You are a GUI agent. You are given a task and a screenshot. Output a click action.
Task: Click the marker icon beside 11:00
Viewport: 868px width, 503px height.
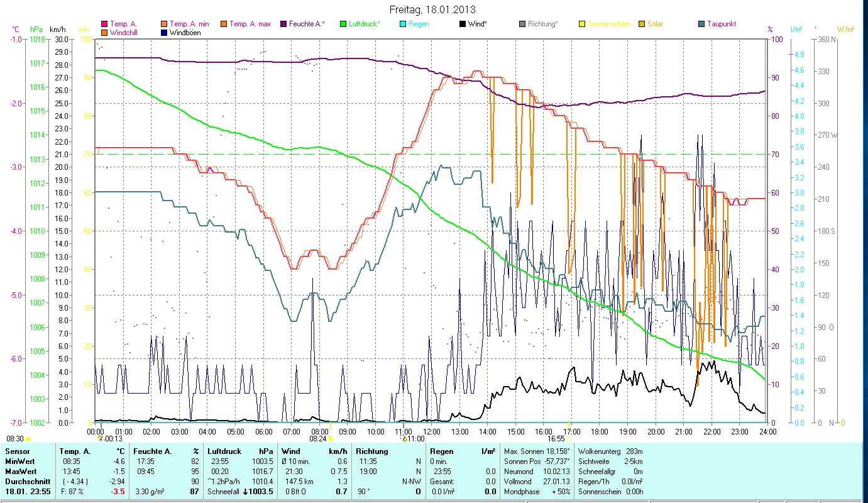405,439
